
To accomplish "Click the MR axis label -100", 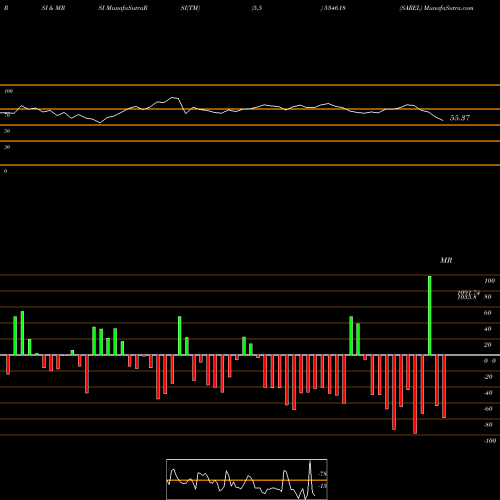I will pos(490,441).
